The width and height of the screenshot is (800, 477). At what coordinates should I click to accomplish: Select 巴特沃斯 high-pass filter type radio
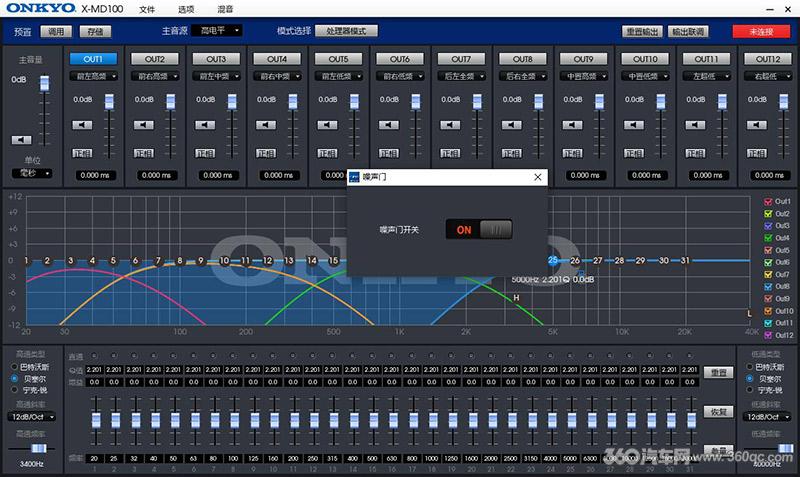click(x=15, y=367)
